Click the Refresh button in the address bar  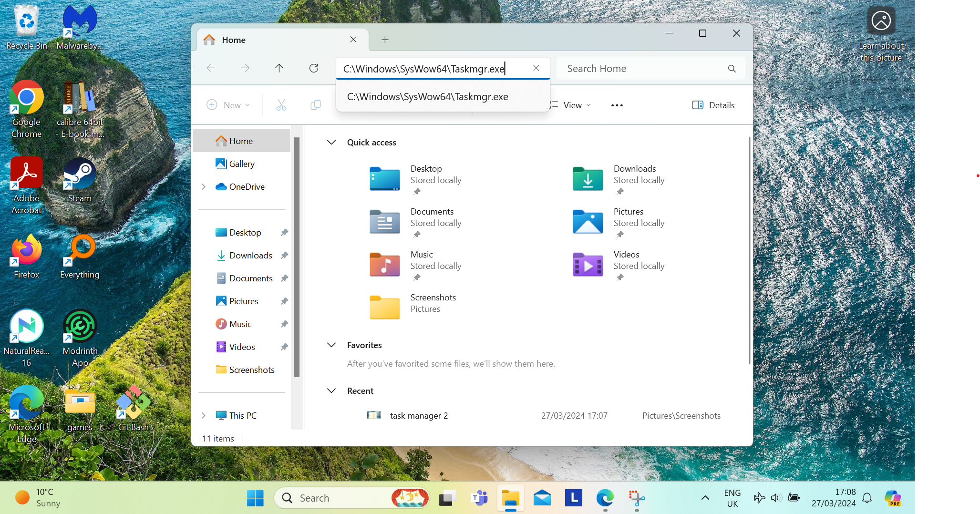point(314,68)
